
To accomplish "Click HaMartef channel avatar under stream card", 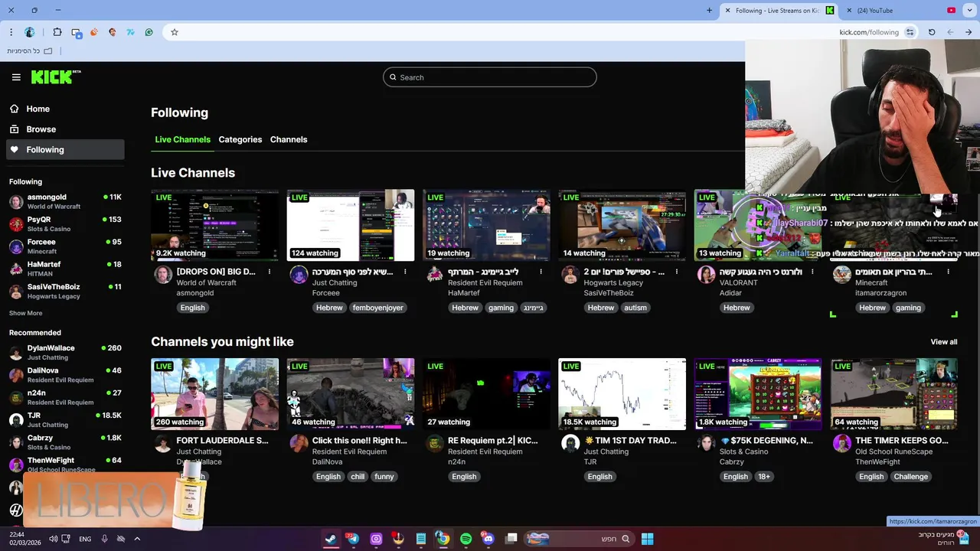I will click(434, 275).
